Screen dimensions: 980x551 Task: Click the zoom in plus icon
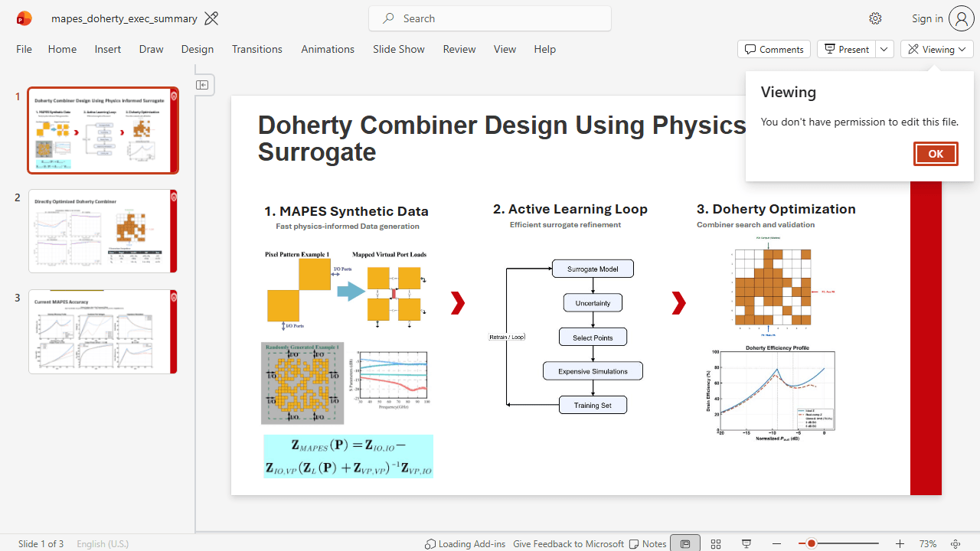click(900, 543)
